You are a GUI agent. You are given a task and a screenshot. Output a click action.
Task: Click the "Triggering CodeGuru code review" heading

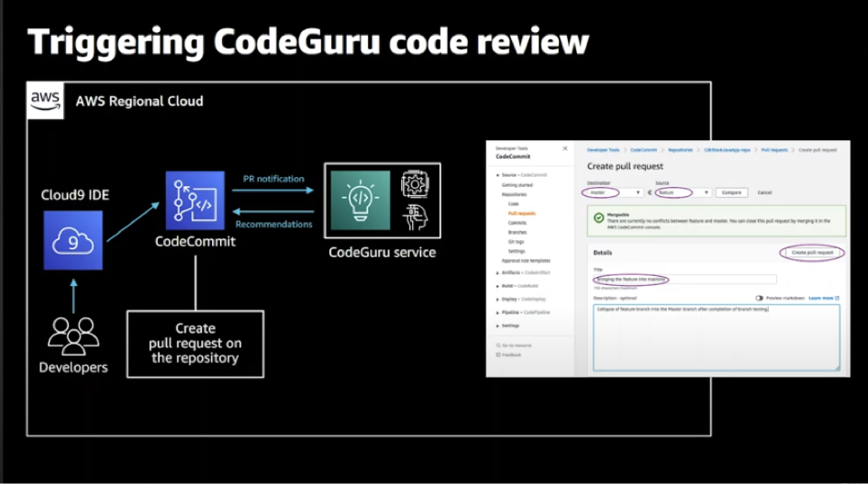pyautogui.click(x=308, y=42)
